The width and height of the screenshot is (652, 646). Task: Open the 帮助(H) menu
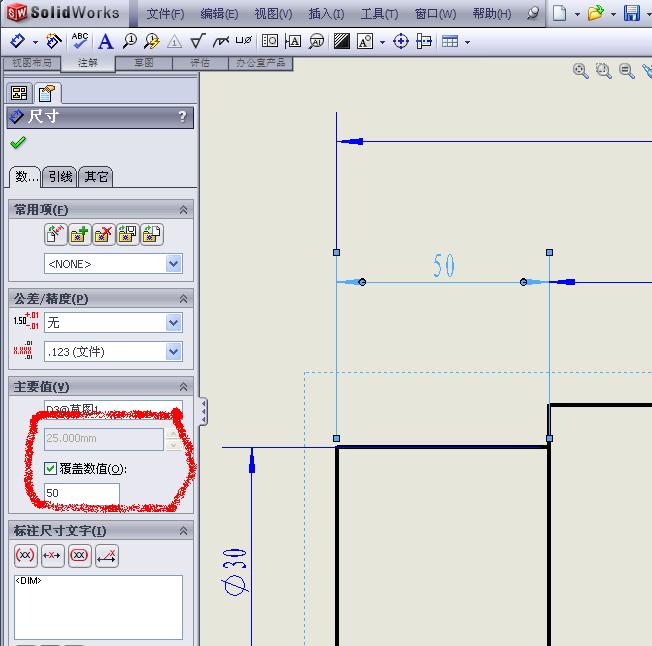(492, 14)
